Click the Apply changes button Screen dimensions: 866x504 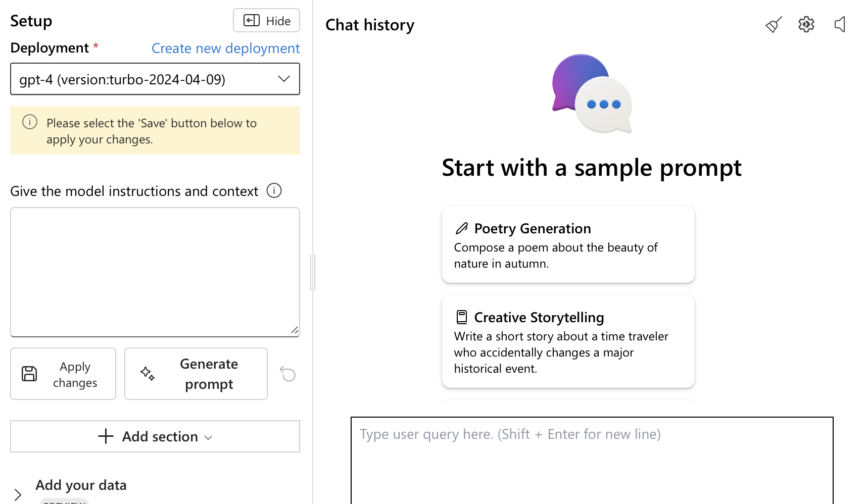click(63, 374)
